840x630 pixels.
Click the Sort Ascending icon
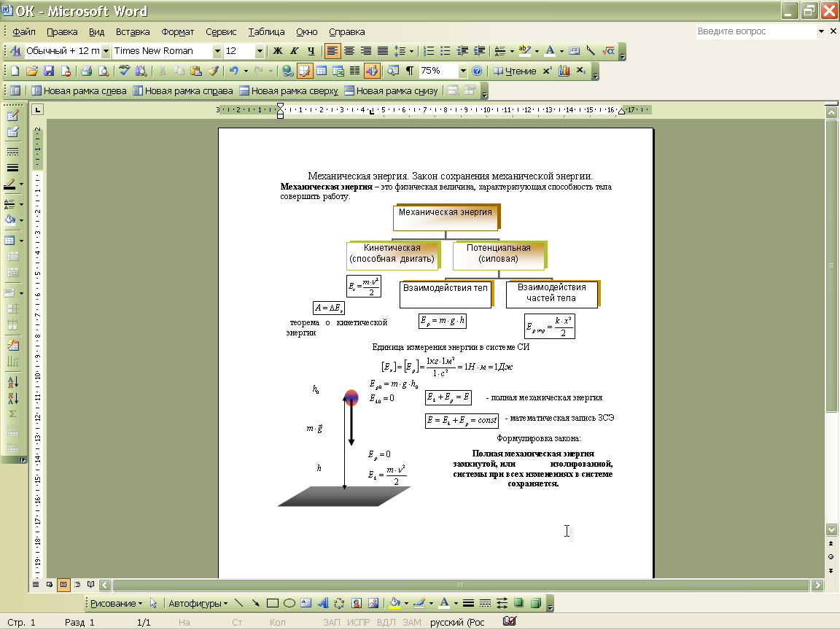pos(13,381)
